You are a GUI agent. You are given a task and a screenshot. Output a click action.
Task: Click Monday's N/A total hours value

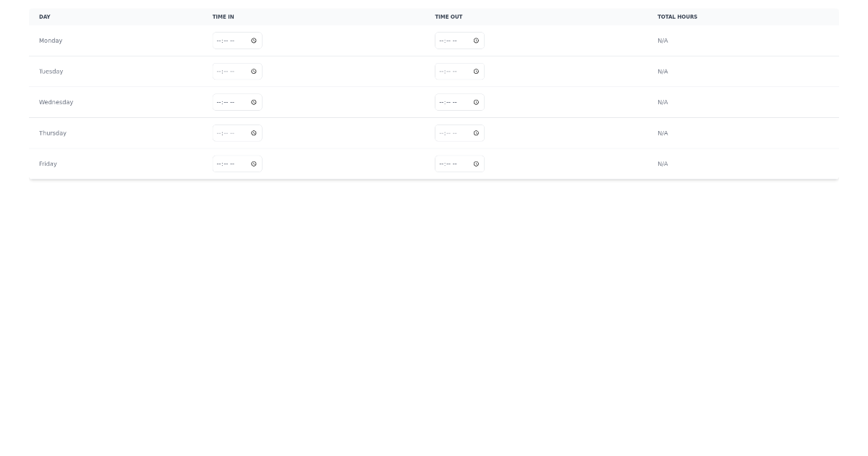pyautogui.click(x=663, y=41)
